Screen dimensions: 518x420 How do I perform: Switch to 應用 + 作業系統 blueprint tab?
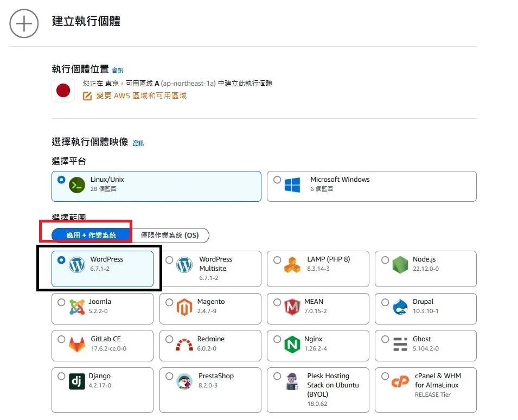(x=92, y=236)
